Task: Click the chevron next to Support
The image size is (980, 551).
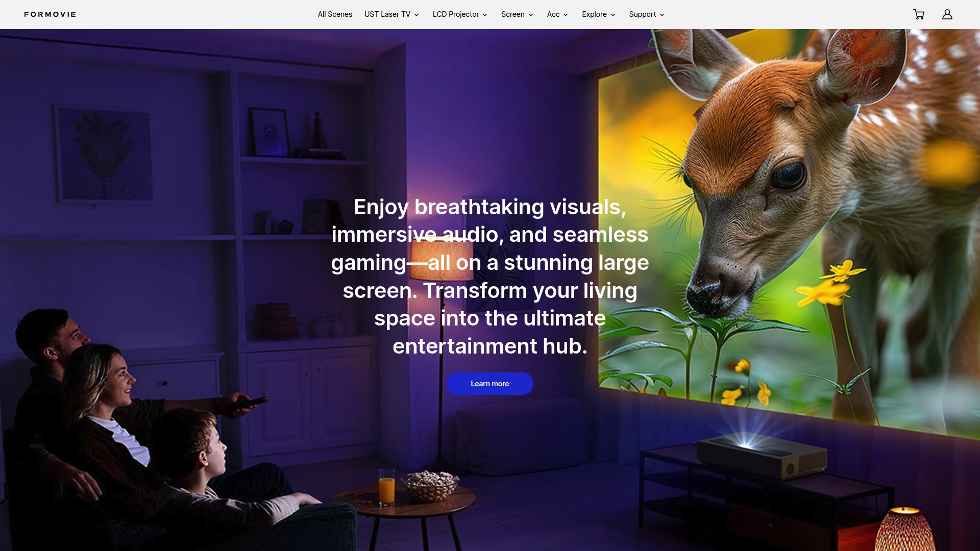Action: coord(662,15)
